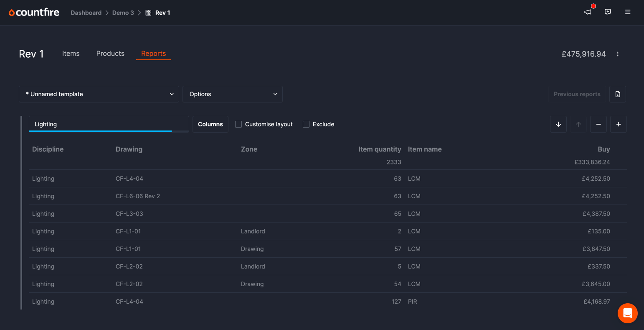Click the Landlord zone in CF-L1-01 row
The image size is (644, 330).
[253, 231]
